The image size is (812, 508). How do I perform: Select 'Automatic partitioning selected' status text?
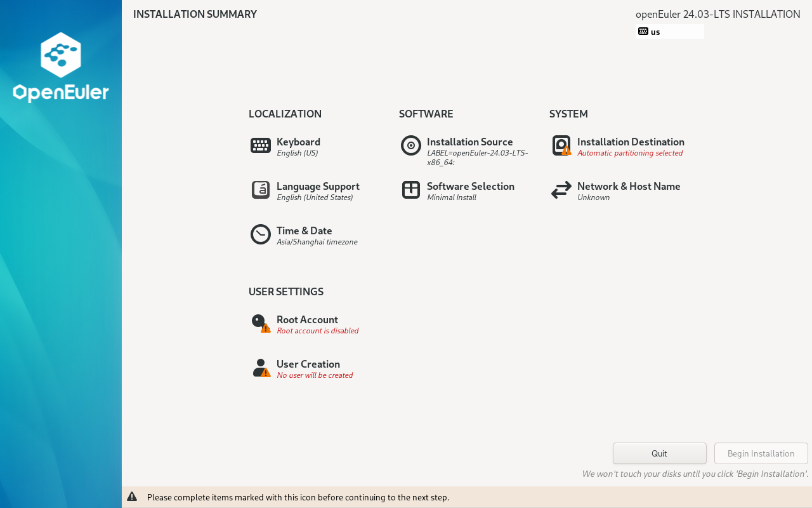pos(630,153)
